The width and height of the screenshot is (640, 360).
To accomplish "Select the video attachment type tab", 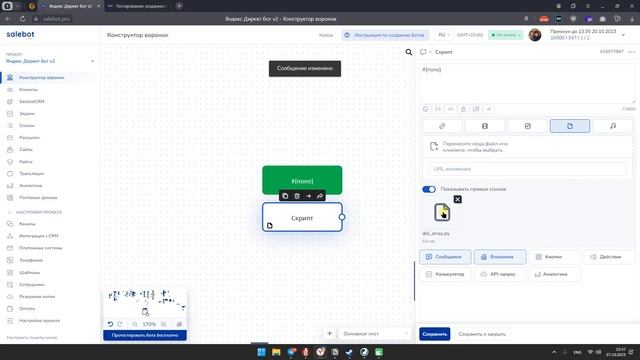I will click(x=484, y=126).
